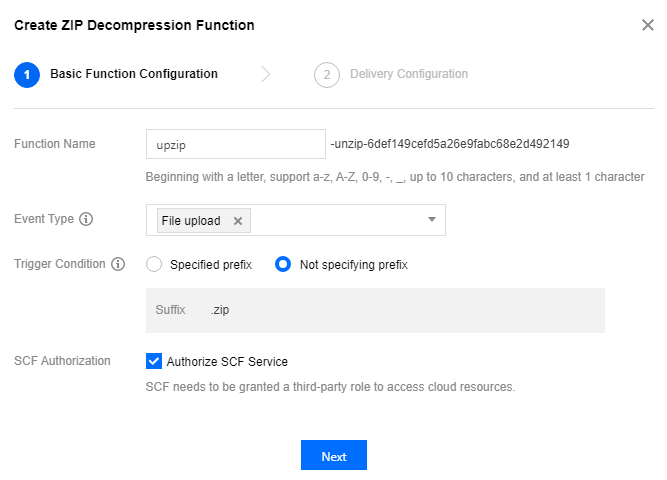
Task: Select the Specified prefix radio button
Action: coord(154,265)
